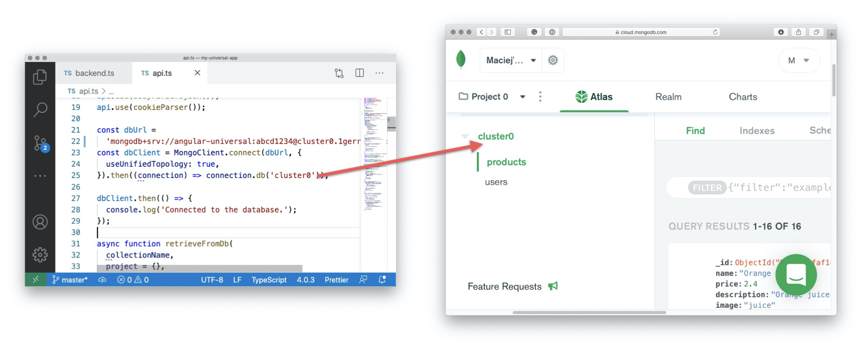Open the Search view in VS Code
Image resolution: width=868 pixels, height=351 pixels.
pyautogui.click(x=40, y=109)
